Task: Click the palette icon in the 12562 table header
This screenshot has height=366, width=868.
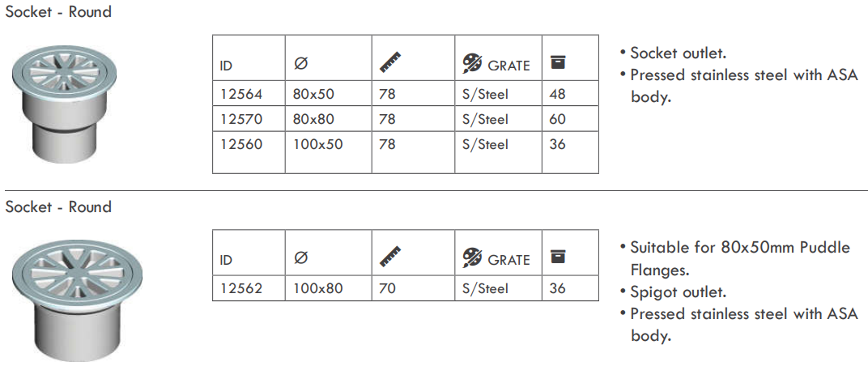Action: 472,258
